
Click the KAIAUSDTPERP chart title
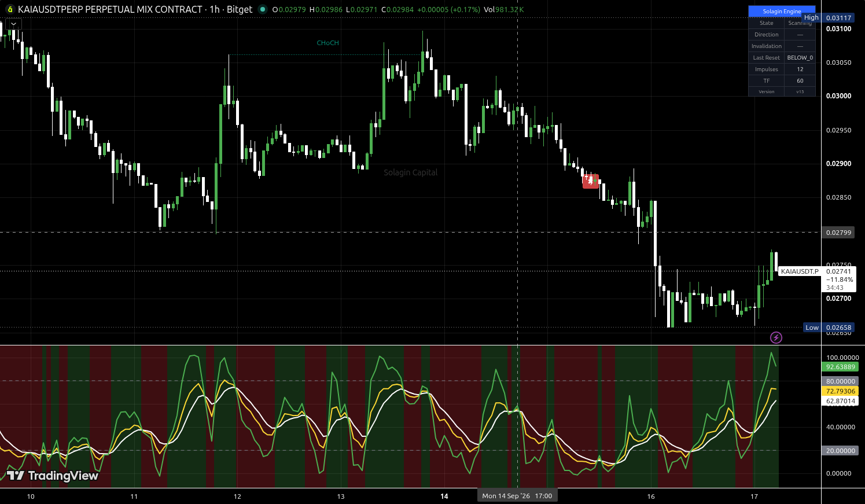(x=135, y=9)
